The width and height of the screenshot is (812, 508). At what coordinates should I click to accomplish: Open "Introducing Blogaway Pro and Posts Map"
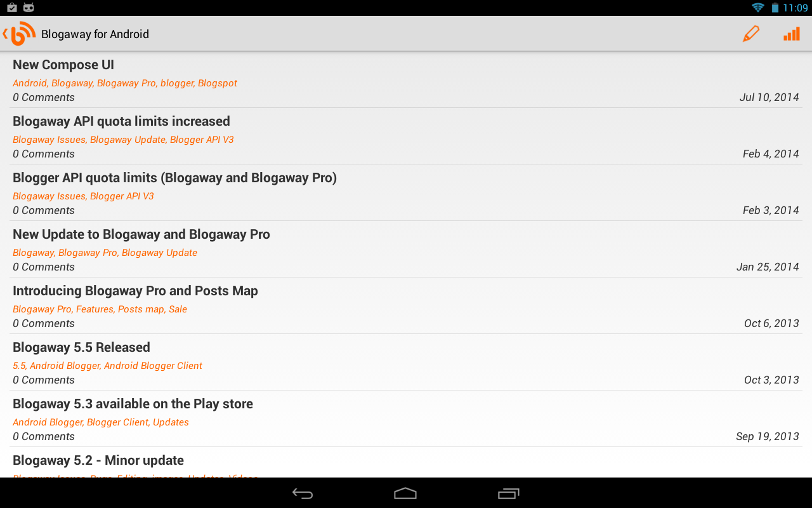click(406, 306)
